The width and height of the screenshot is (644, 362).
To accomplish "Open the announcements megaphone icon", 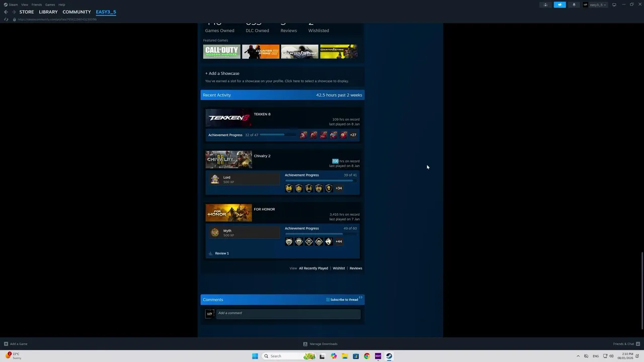I will point(560,5).
